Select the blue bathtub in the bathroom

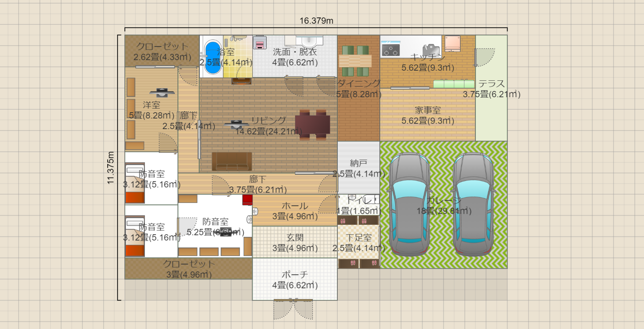[213, 57]
